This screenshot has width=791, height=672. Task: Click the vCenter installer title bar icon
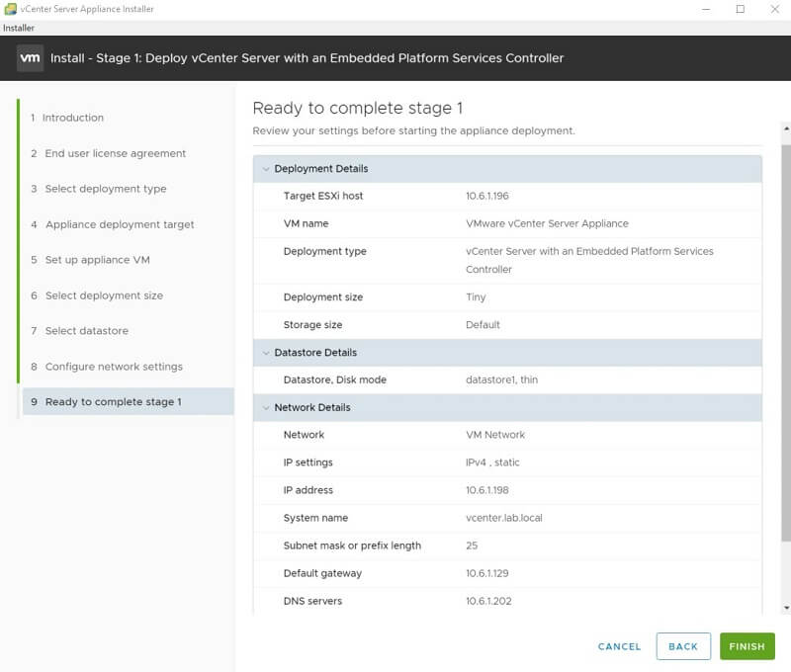click(10, 9)
